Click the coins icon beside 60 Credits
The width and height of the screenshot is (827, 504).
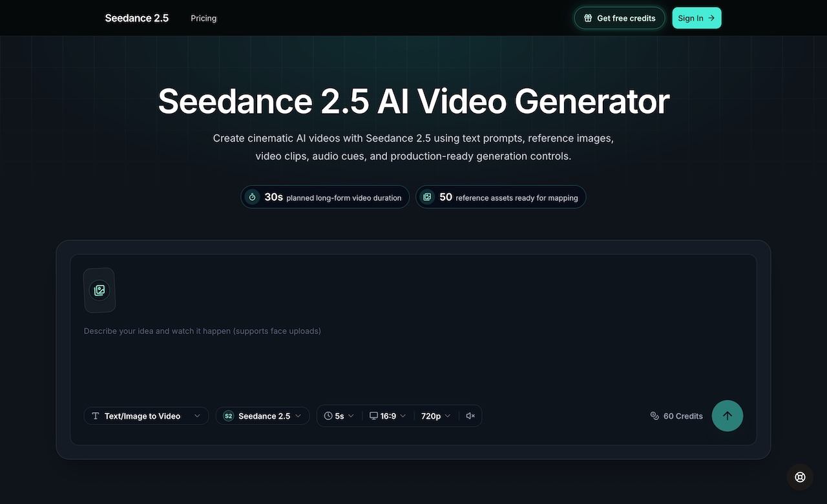point(654,416)
